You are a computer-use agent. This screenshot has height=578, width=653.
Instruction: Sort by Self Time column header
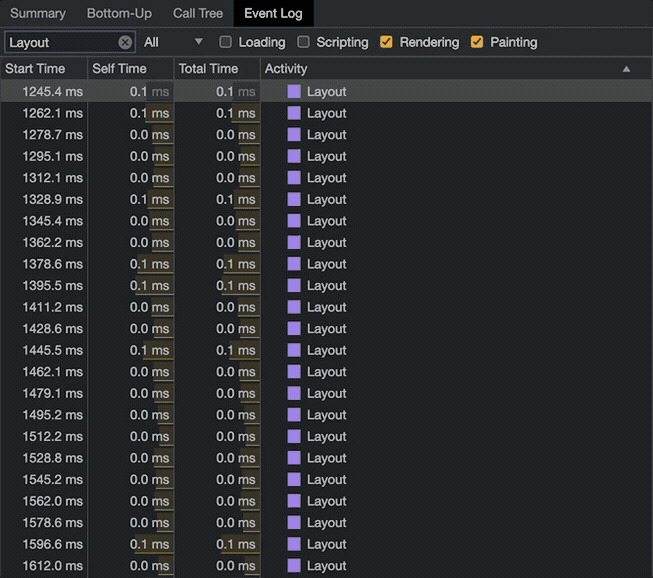coord(130,69)
